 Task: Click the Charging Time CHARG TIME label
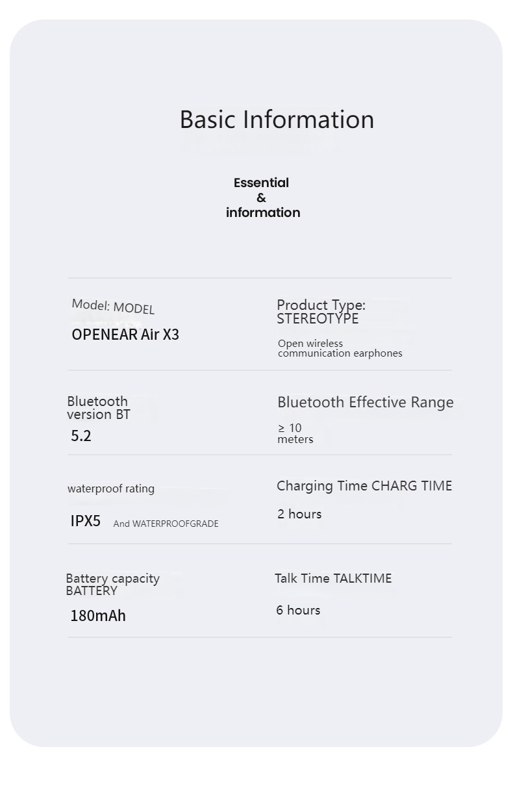coord(364,486)
